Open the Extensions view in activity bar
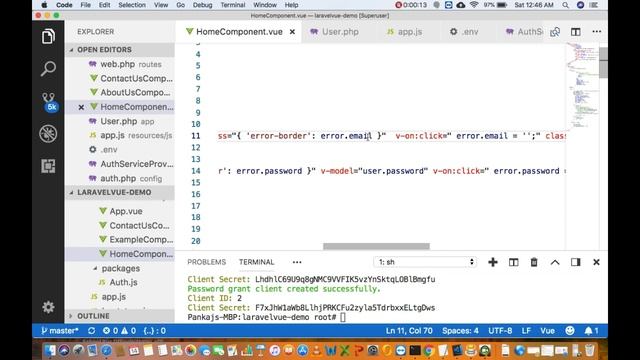This screenshot has width=640, height=360. pyautogui.click(x=48, y=166)
